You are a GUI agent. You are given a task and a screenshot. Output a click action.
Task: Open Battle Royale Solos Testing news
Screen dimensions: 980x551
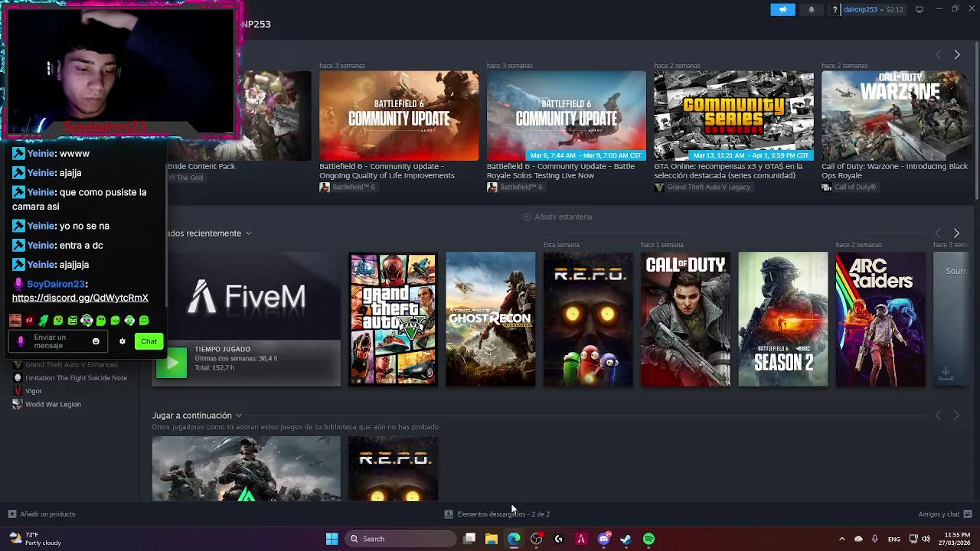[x=567, y=116]
